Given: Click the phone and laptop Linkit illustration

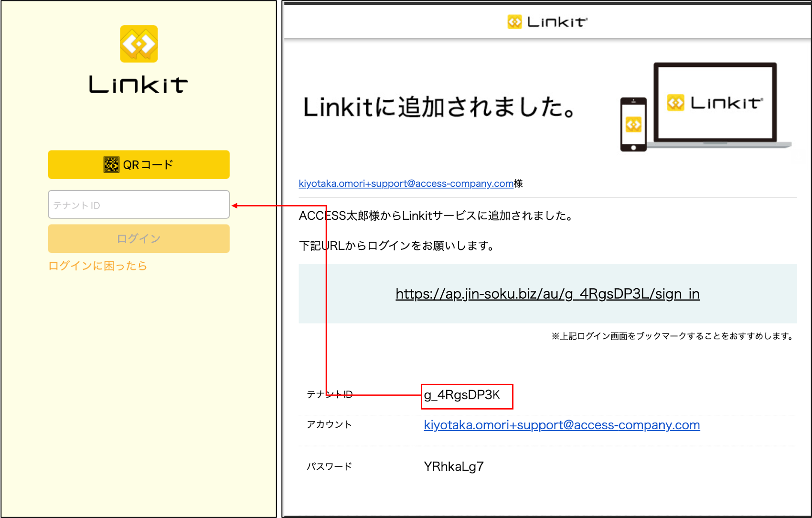Looking at the screenshot, I should (x=705, y=107).
